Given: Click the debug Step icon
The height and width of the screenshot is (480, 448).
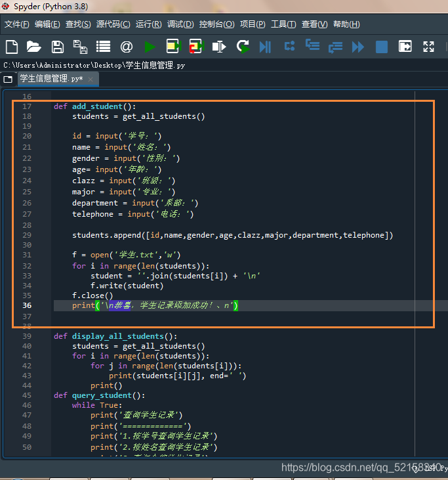Looking at the screenshot, I should (x=289, y=46).
